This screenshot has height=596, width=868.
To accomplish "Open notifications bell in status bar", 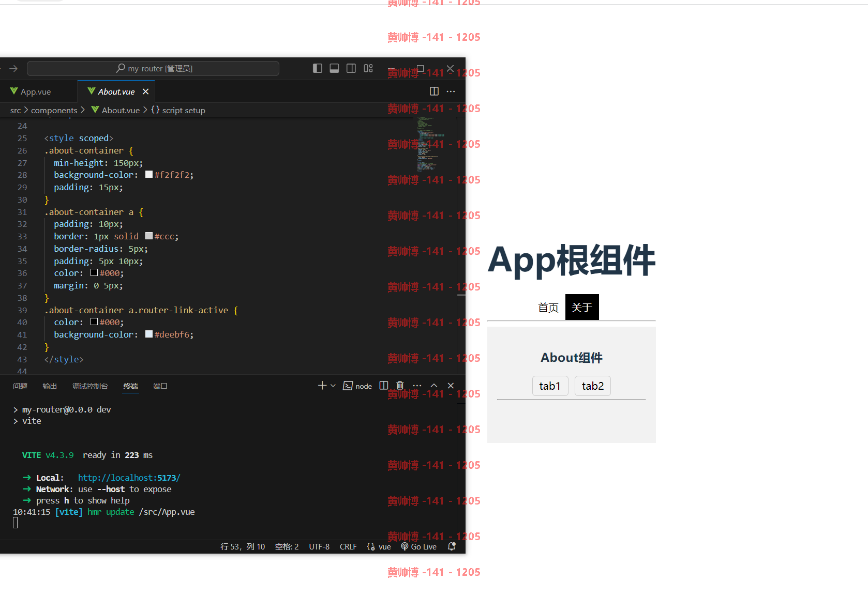I will [452, 547].
